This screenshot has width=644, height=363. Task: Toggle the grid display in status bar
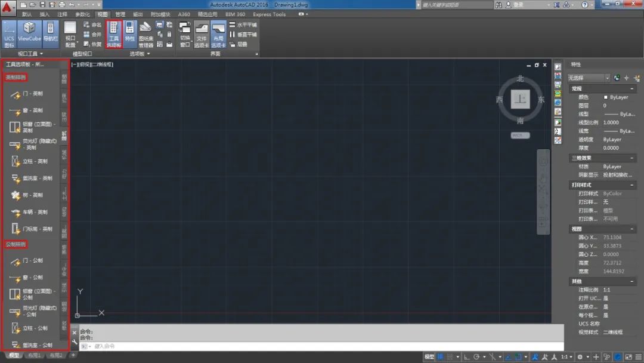pyautogui.click(x=440, y=356)
